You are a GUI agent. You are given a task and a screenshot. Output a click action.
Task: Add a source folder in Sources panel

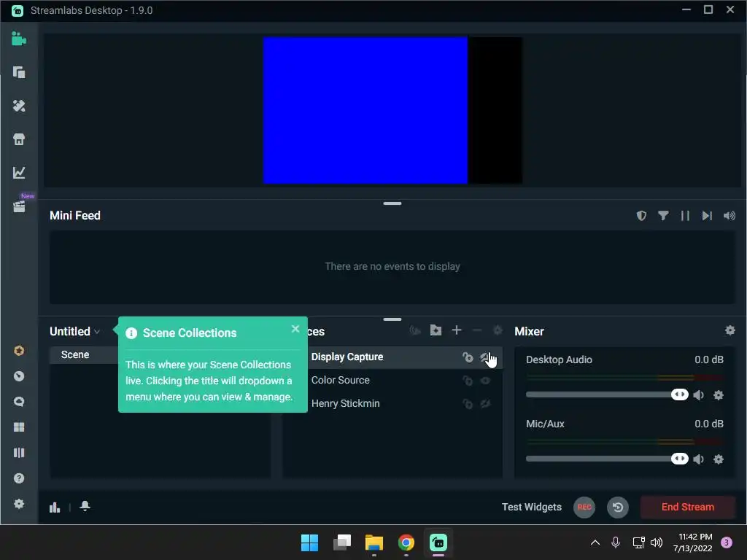436,330
